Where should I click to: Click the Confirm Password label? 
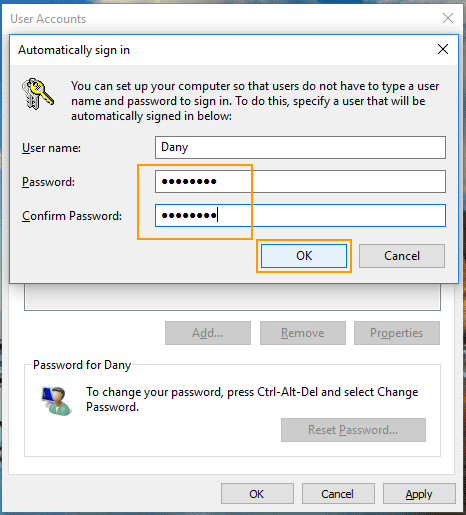point(72,216)
